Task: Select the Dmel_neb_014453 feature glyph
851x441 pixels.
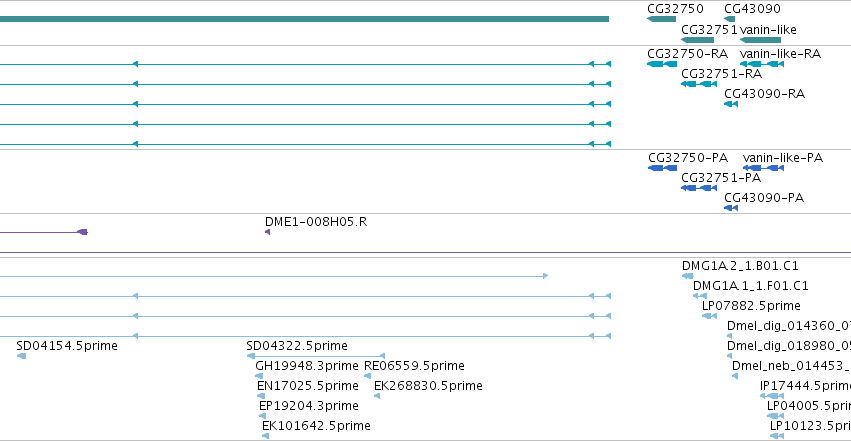Action: tap(735, 376)
